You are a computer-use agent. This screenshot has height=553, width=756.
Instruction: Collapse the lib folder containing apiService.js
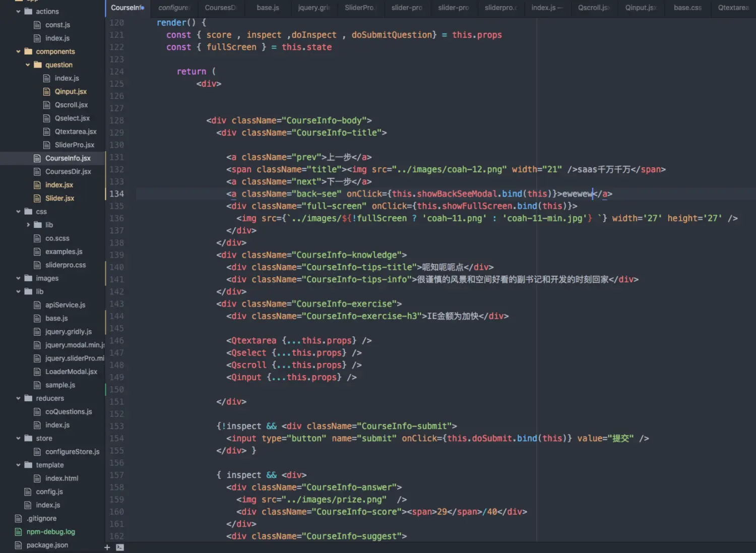coord(18,291)
